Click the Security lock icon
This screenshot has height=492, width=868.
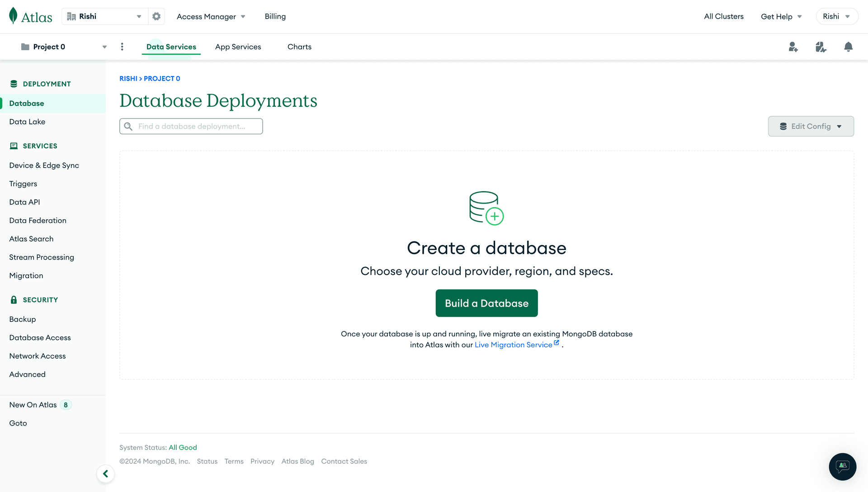coord(14,299)
